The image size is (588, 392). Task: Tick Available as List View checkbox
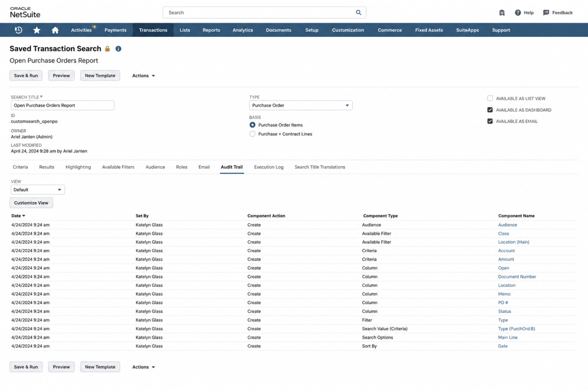[x=490, y=98]
